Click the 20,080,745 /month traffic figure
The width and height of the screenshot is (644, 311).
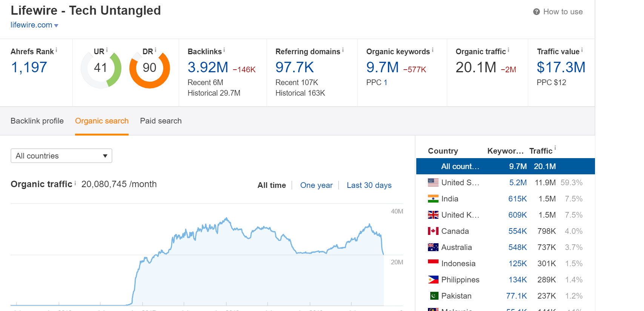pyautogui.click(x=119, y=184)
